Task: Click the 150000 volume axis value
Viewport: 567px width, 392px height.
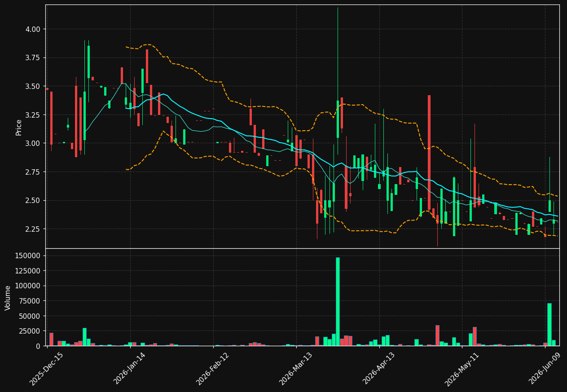Action: click(28, 255)
